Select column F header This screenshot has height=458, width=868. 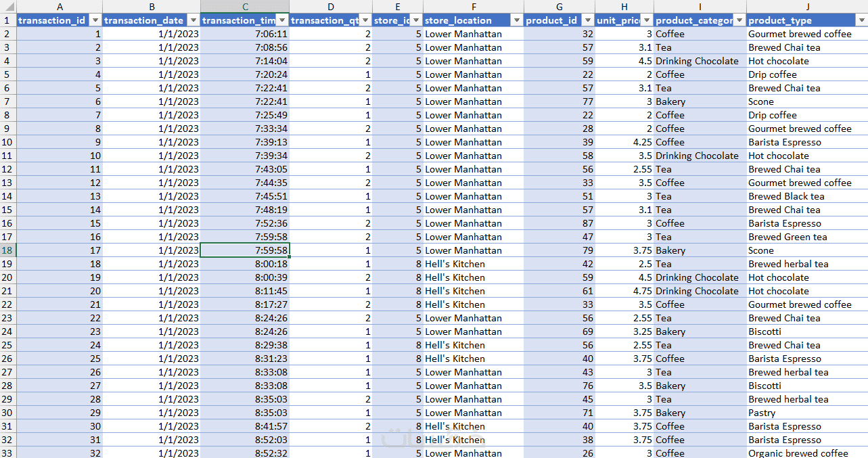tap(474, 6)
